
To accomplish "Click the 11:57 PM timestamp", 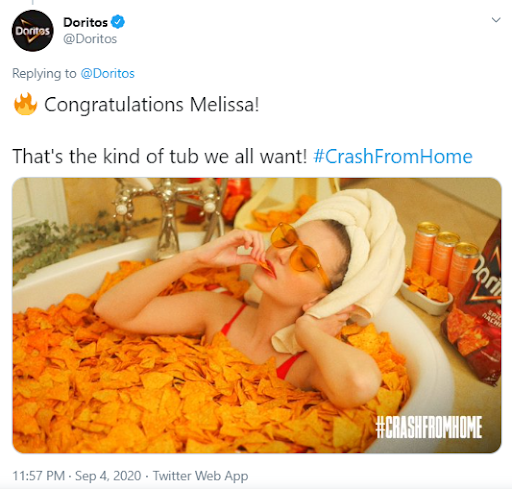I will click(38, 476).
